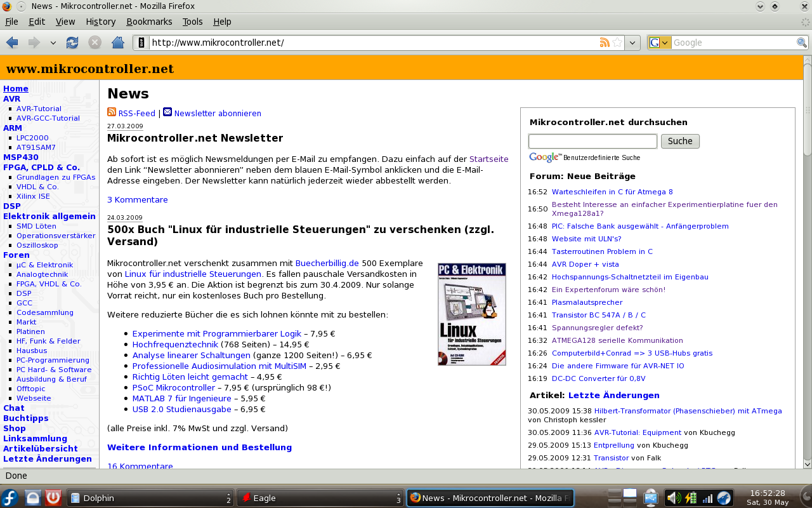Open article Entprellung
This screenshot has width=812, height=508.
coord(614,445)
